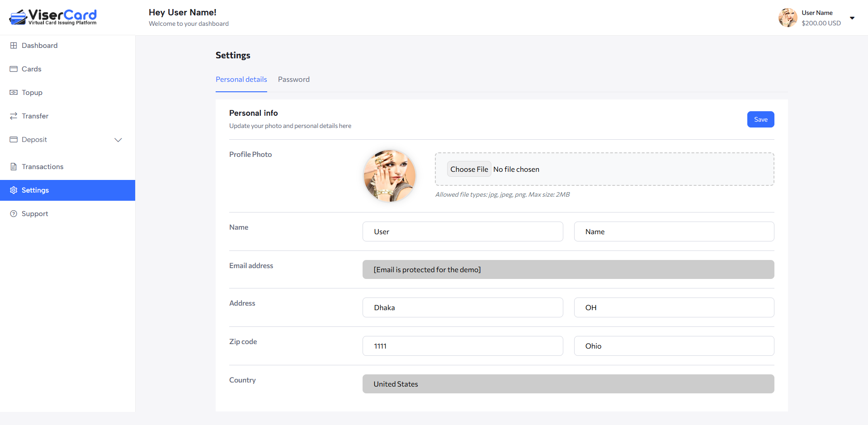This screenshot has height=425, width=868.
Task: Click the Deposit card icon
Action: click(x=14, y=140)
